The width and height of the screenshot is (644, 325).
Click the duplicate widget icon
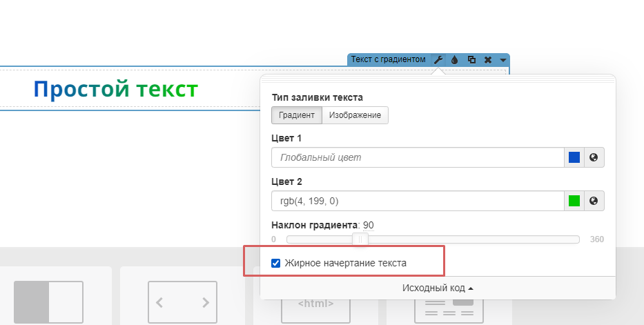pyautogui.click(x=471, y=60)
